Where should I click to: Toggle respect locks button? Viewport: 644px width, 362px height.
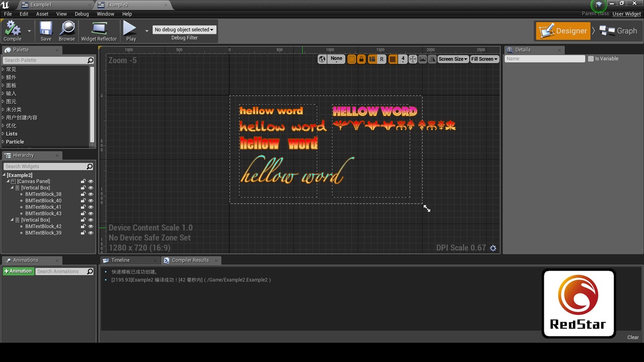coord(361,59)
